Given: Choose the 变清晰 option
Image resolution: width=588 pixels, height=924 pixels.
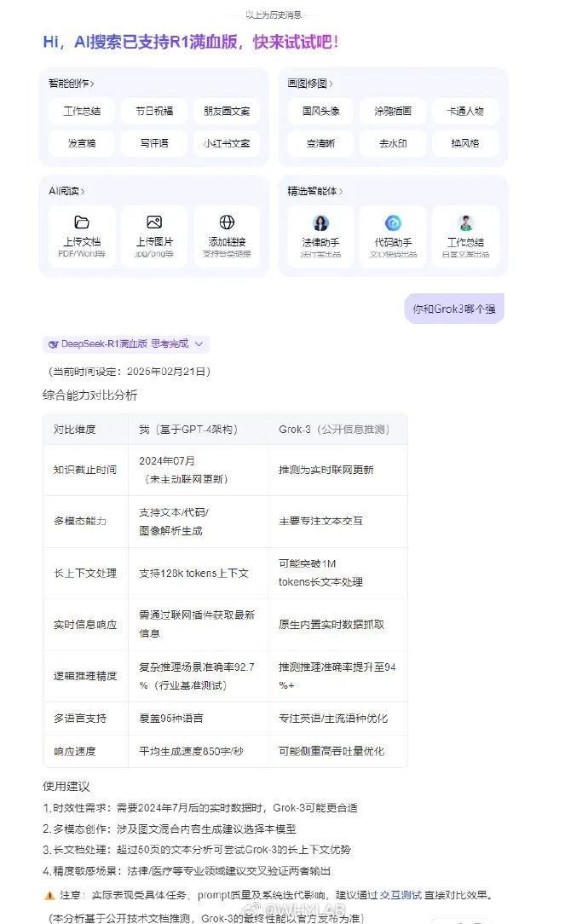Looking at the screenshot, I should coord(320,143).
